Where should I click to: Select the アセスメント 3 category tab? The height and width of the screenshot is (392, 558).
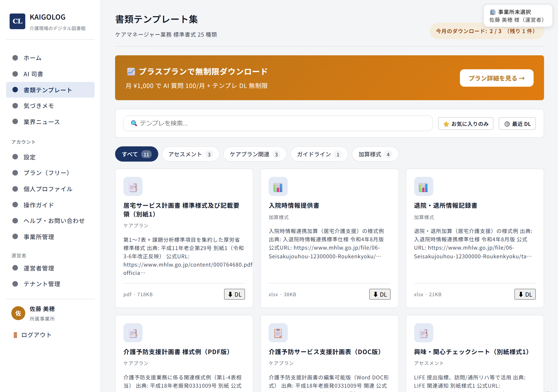coord(191,154)
